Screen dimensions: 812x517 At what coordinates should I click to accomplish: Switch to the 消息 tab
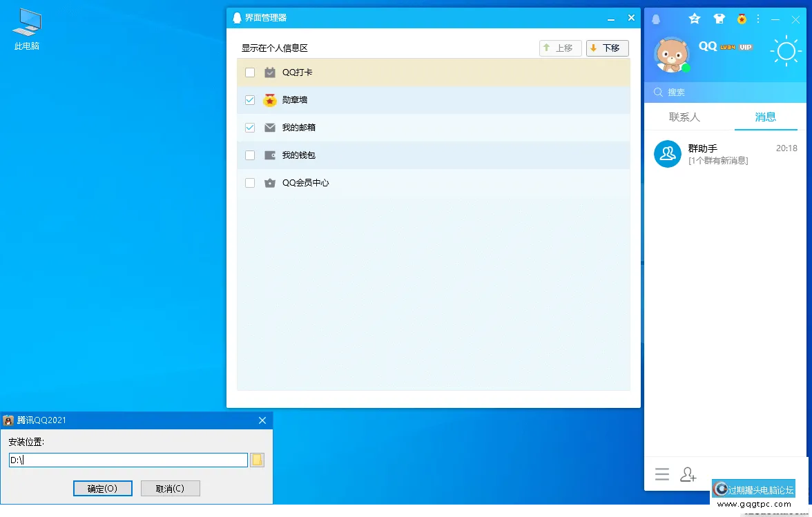click(x=766, y=117)
